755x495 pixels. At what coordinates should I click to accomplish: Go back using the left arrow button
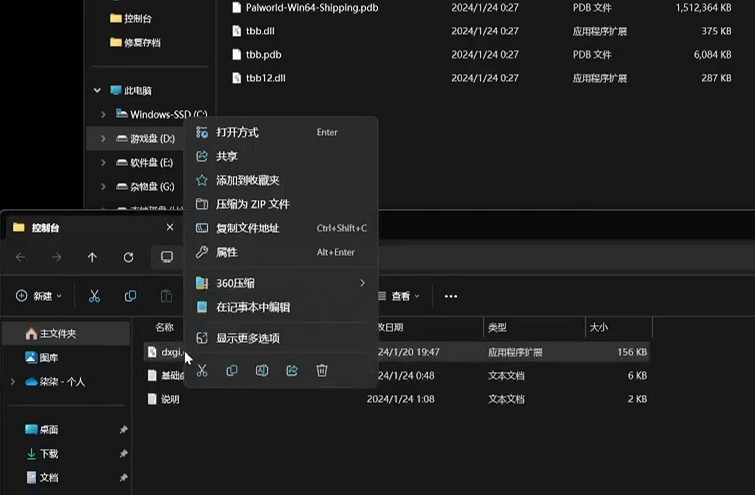21,257
